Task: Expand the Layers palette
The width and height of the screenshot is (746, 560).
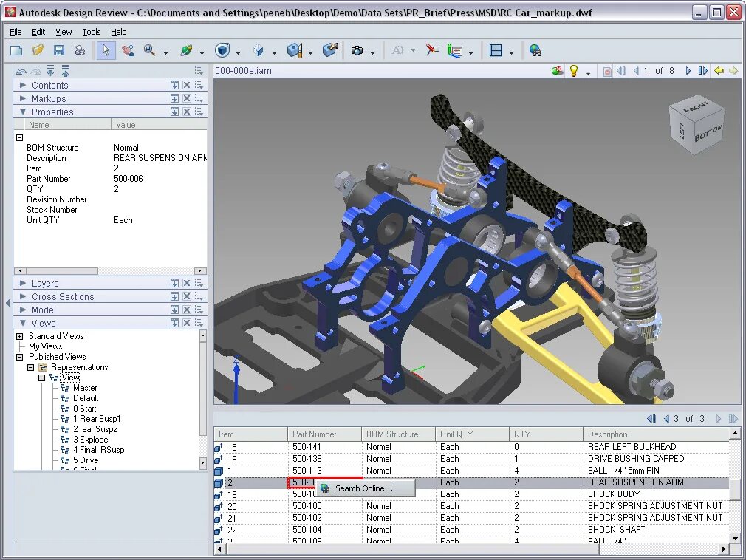Action: click(x=22, y=283)
